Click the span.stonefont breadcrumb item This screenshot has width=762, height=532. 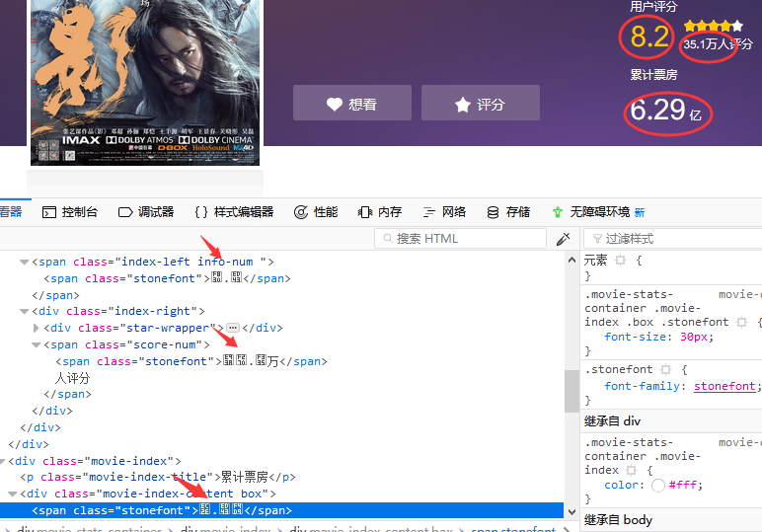coord(513,529)
